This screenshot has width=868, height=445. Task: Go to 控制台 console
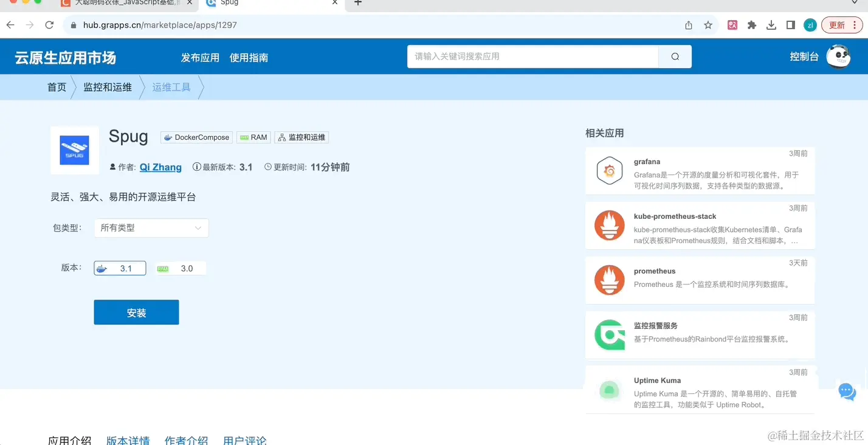coord(804,57)
